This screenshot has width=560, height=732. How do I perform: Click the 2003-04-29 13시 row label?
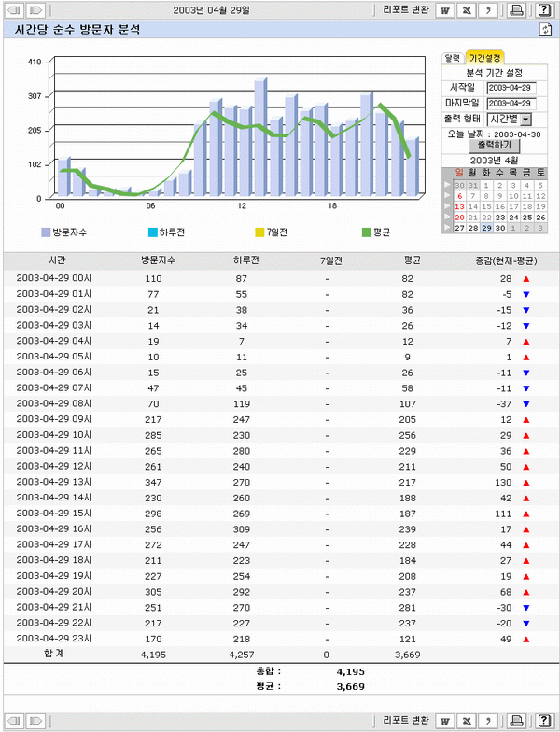pos(54,482)
